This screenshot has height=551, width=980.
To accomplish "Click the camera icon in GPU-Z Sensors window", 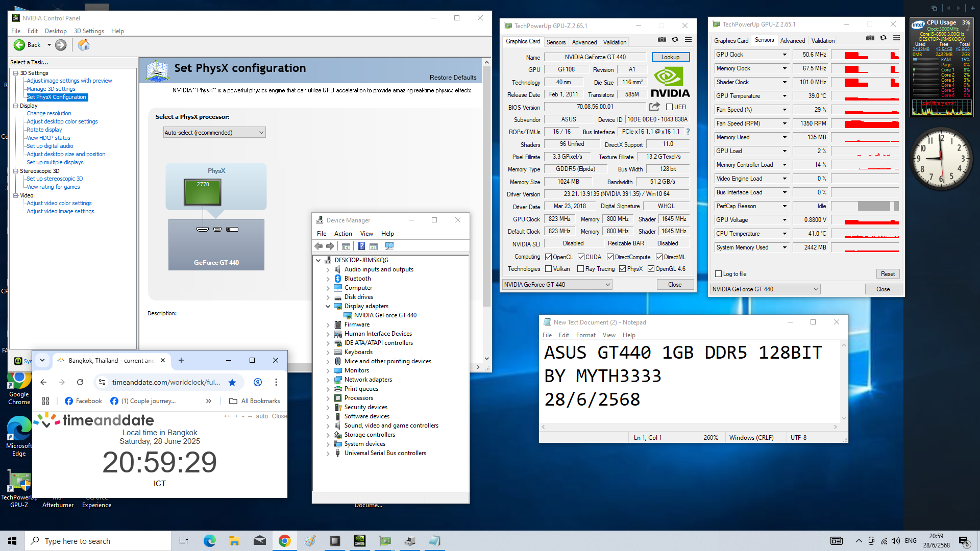I will 870,38.
